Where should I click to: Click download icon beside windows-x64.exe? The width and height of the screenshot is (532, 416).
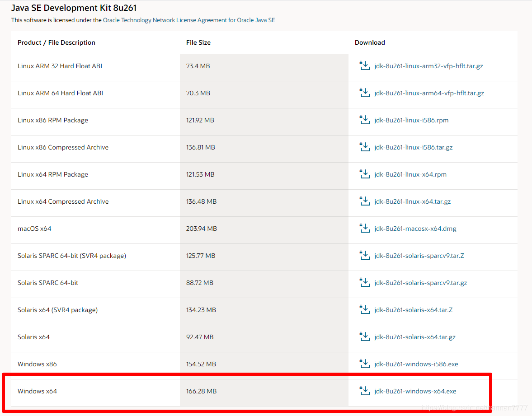pyautogui.click(x=365, y=391)
